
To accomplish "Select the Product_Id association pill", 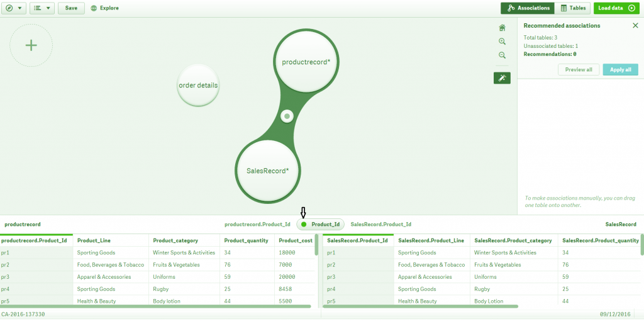I will [320, 225].
